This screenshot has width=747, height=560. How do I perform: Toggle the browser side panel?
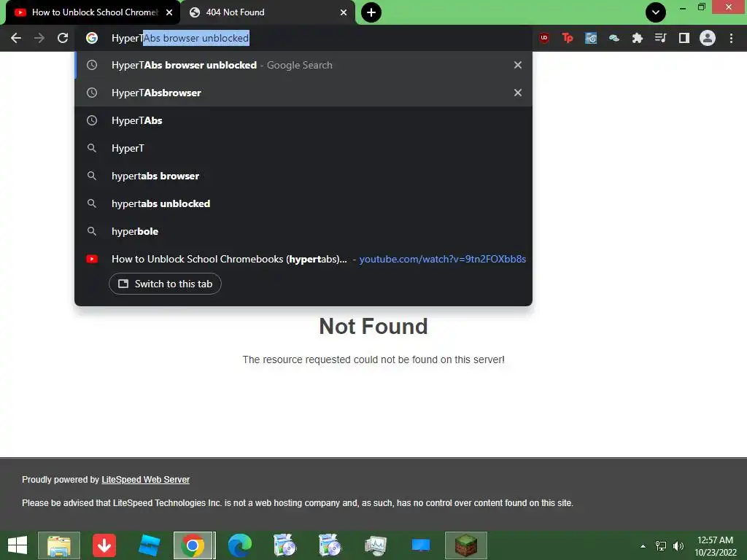coord(684,38)
